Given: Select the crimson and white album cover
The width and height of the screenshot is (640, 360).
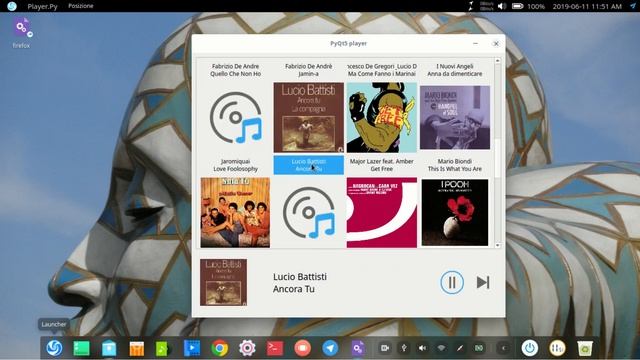Looking at the screenshot, I should pos(382,212).
